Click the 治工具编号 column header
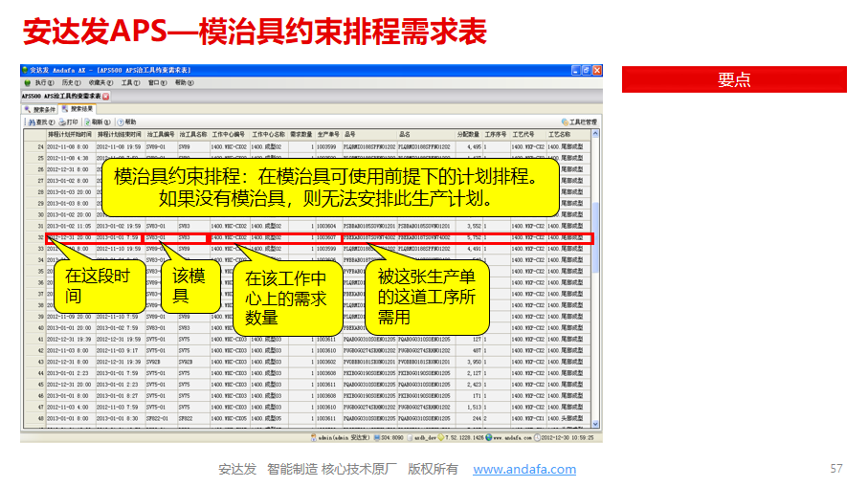The width and height of the screenshot is (868, 487). tap(161, 135)
